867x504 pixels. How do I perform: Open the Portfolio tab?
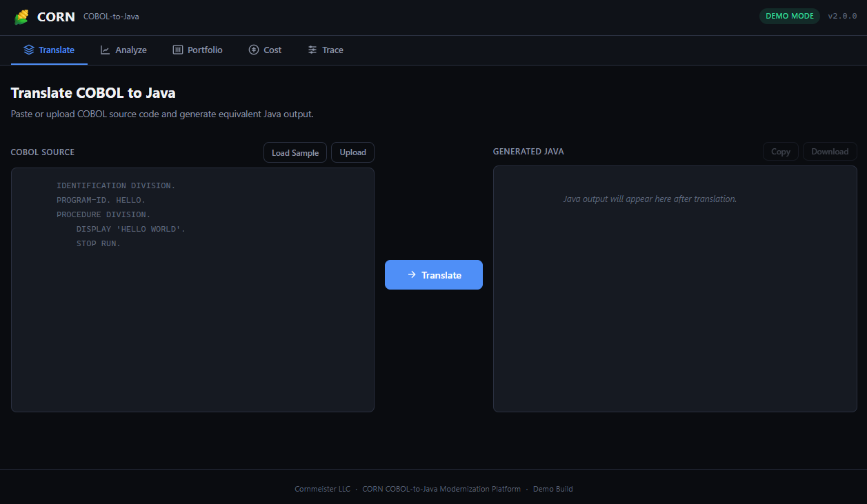pyautogui.click(x=197, y=50)
